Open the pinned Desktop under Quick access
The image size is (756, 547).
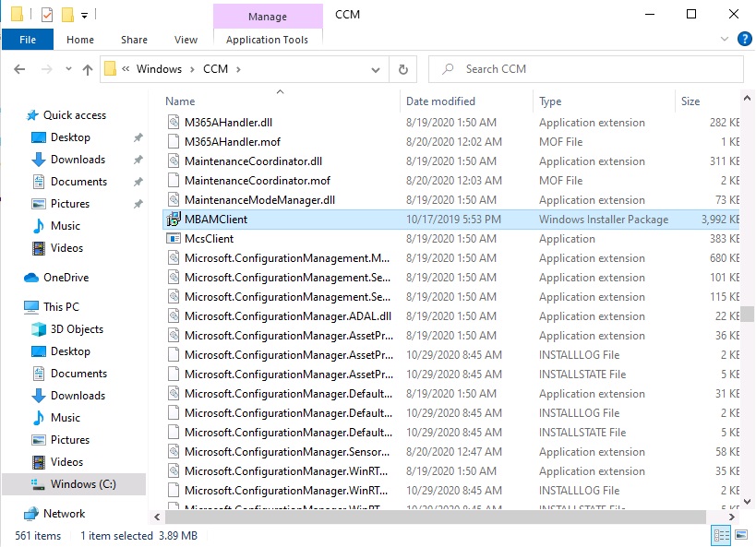(70, 137)
